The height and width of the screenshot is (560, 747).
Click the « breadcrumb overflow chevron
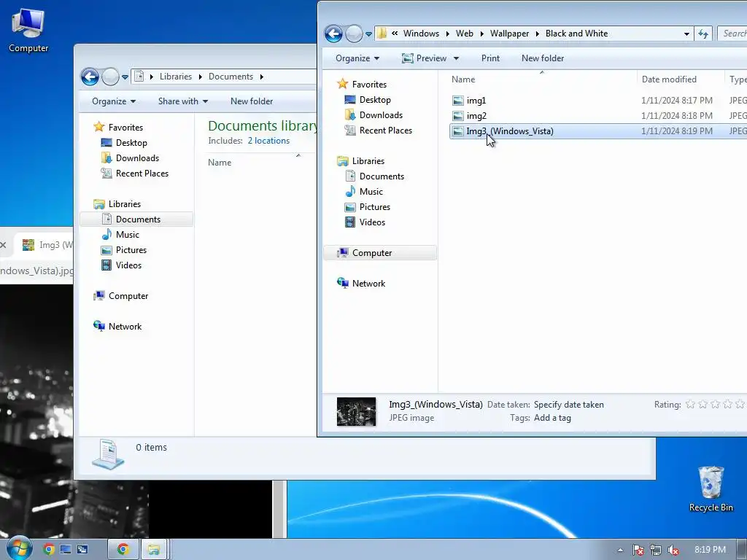pos(395,33)
